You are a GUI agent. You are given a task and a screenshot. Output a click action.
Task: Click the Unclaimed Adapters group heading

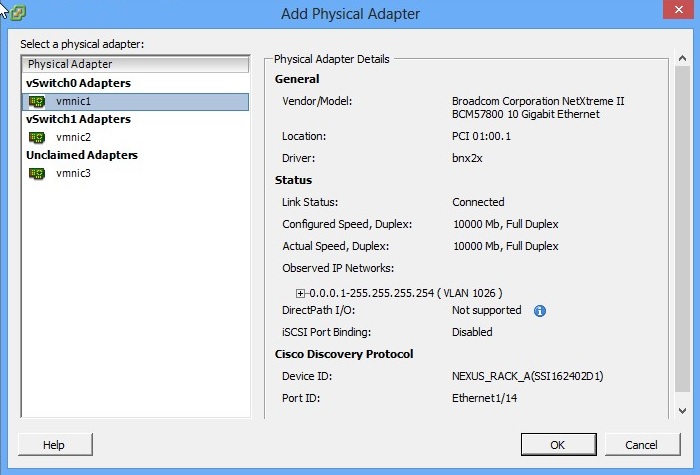81,155
